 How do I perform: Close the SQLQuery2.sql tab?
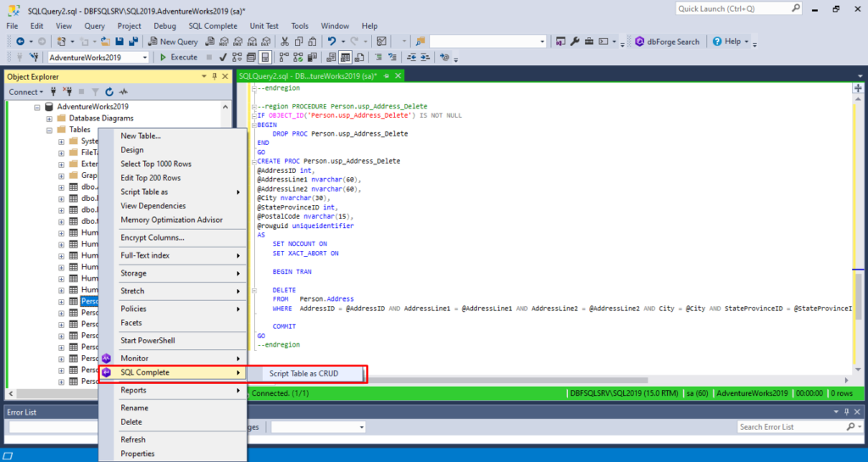tap(398, 75)
